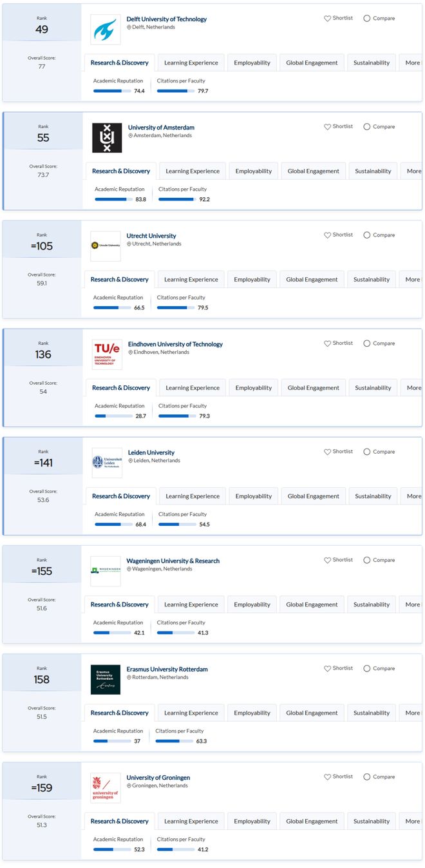The width and height of the screenshot is (425, 868).
Task: Open Wageningen University & Research link
Action: coord(173,561)
